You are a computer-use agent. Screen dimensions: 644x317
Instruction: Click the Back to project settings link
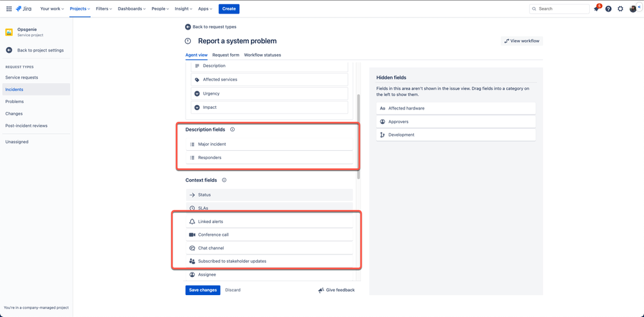tap(40, 50)
